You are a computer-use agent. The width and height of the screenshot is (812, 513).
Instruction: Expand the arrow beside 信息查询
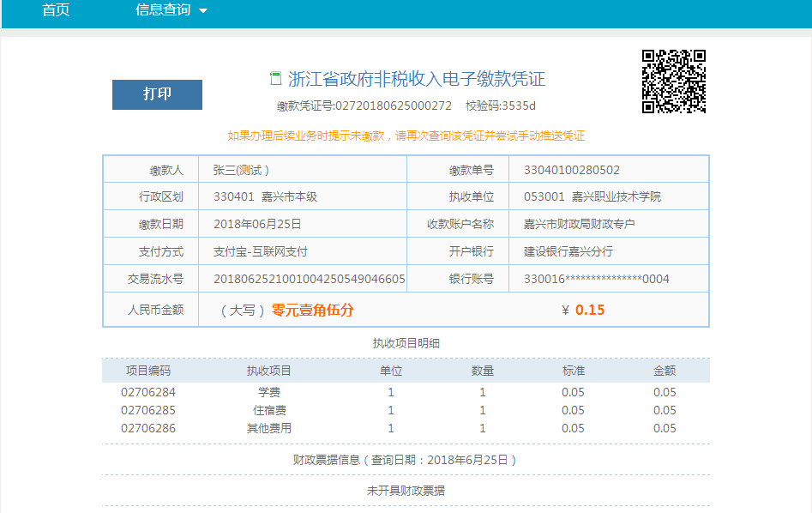click(203, 11)
